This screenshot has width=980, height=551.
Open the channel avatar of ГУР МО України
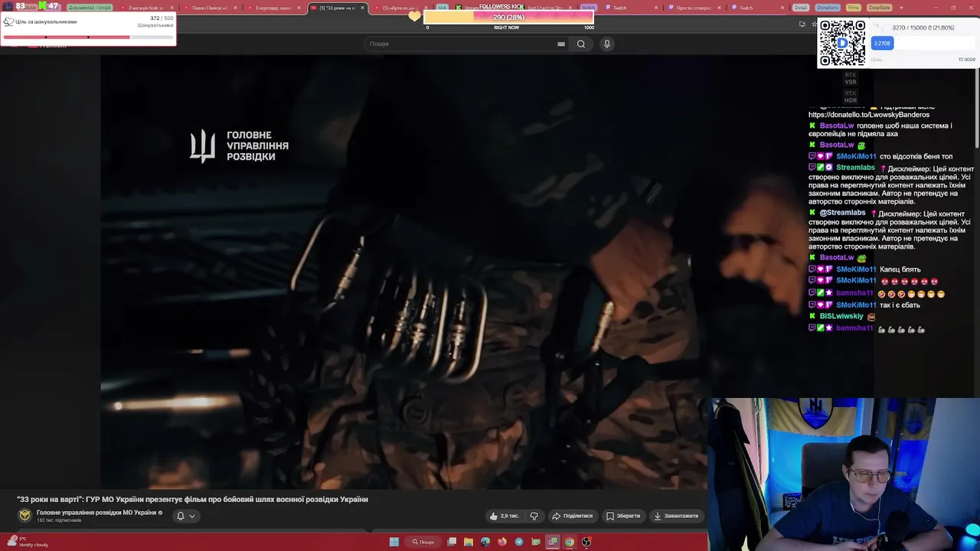[x=24, y=516]
